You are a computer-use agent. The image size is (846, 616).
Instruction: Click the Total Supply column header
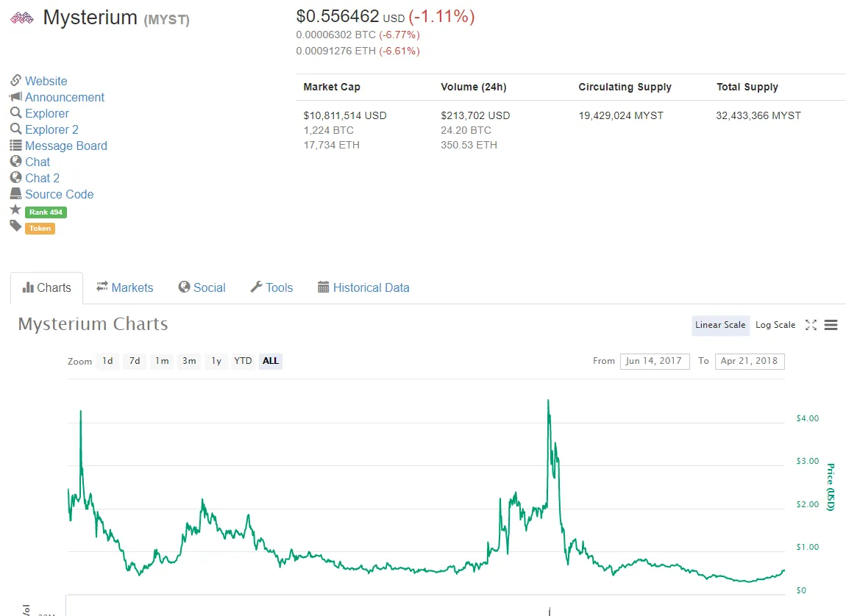tap(747, 87)
